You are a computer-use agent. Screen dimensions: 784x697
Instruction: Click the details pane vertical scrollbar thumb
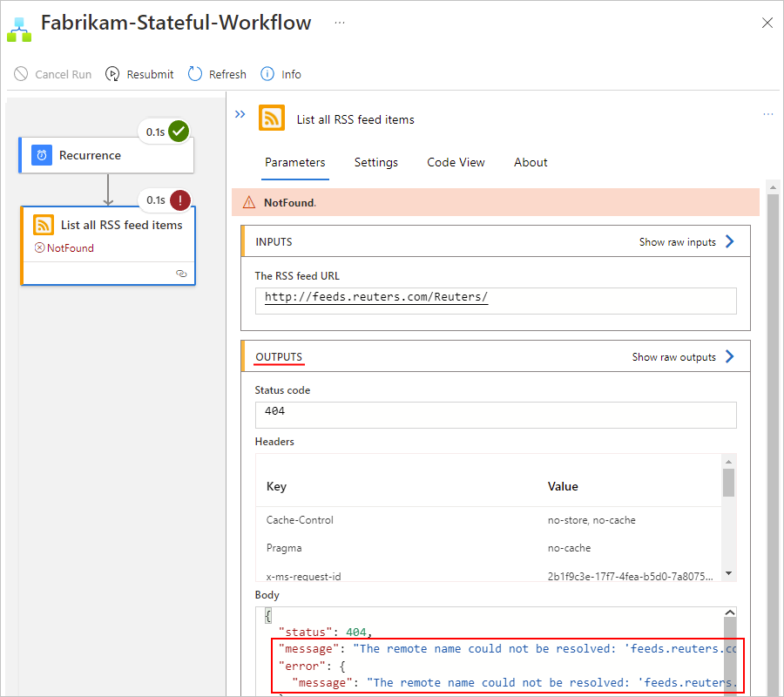(x=773, y=445)
